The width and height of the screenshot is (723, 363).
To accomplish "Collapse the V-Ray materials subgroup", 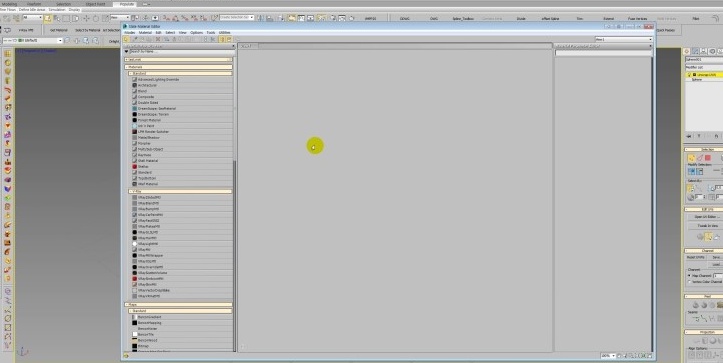I will click(x=180, y=191).
